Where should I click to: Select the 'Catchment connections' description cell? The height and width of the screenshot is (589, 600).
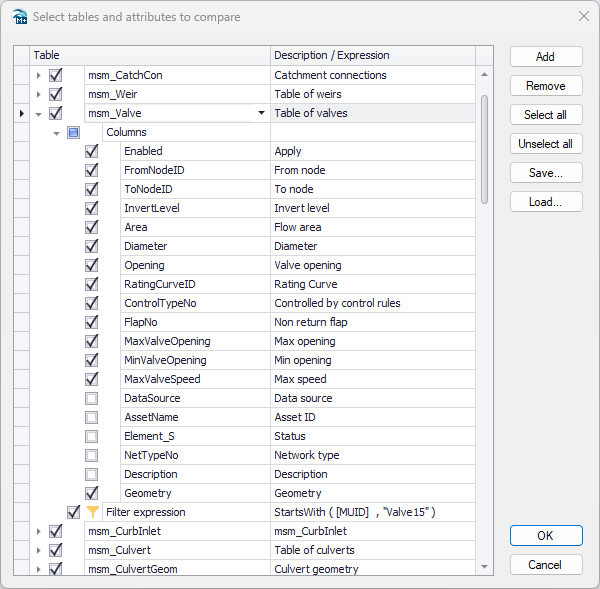[x=373, y=75]
